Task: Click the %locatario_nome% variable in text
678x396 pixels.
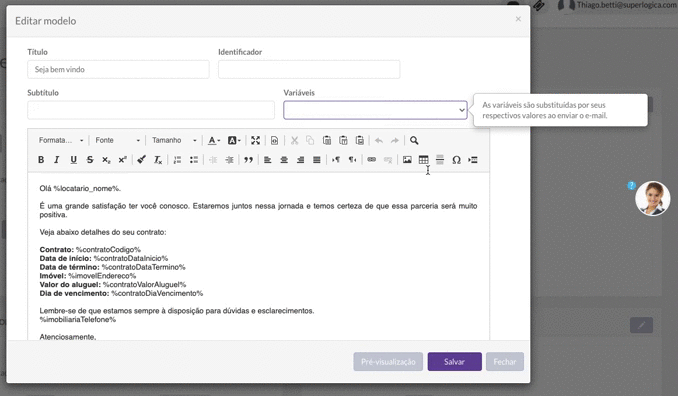Action: tap(86, 188)
